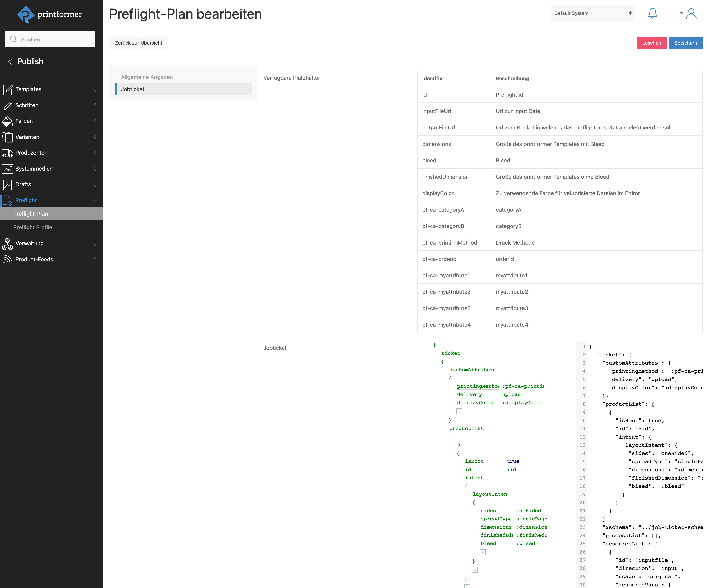Open the user profile icon
This screenshot has width=707, height=588.
pos(691,13)
